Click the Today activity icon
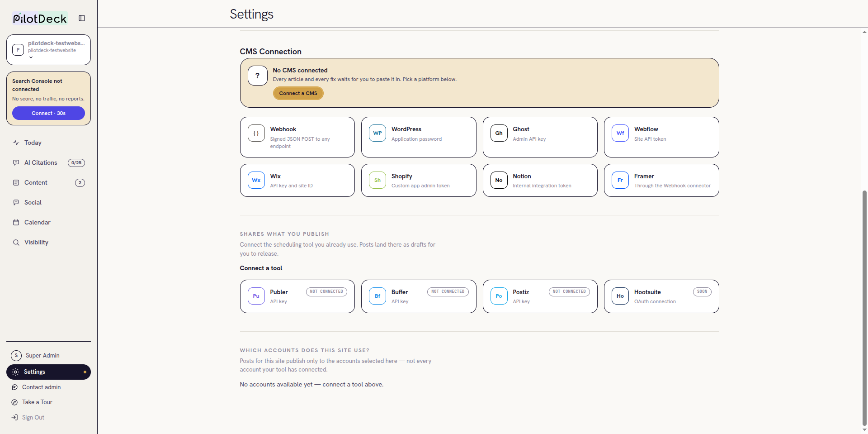 [16, 143]
